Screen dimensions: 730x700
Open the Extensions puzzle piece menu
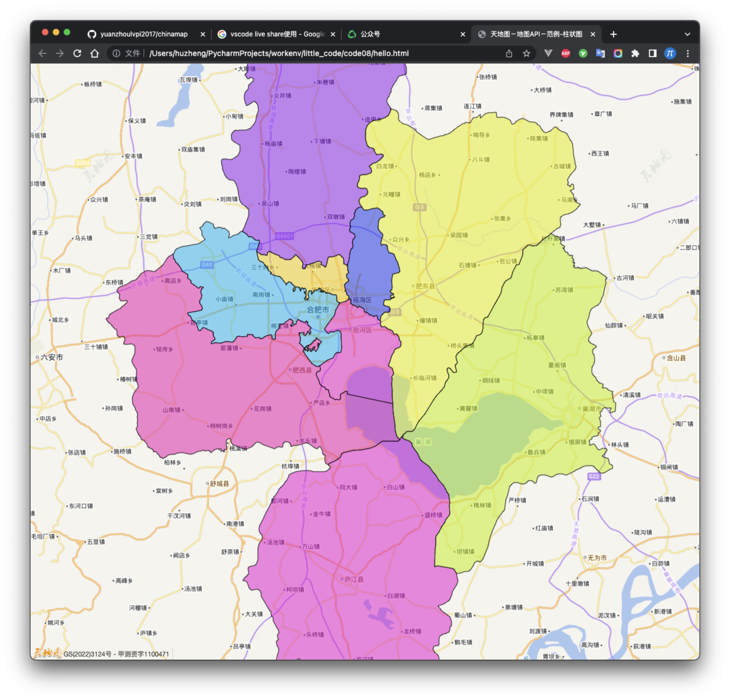tap(635, 53)
